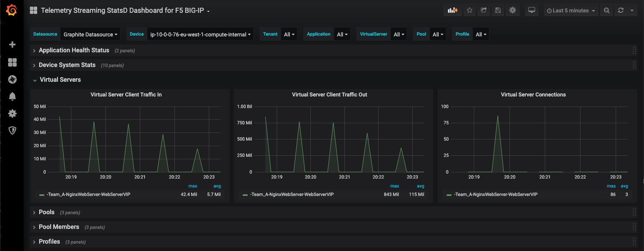Open the Configuration gear in sidebar
This screenshot has height=251, width=644.
[12, 113]
